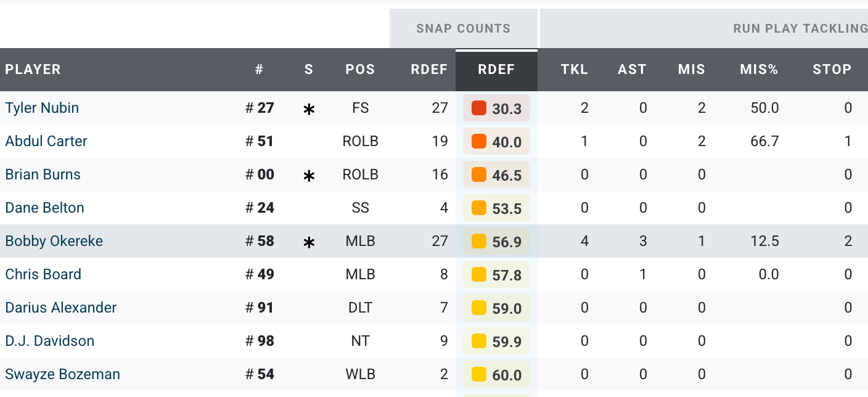Screen dimensions: 868x397
Task: Click the starter asterisk for Tyler Nubin
Action: pyautogui.click(x=309, y=109)
